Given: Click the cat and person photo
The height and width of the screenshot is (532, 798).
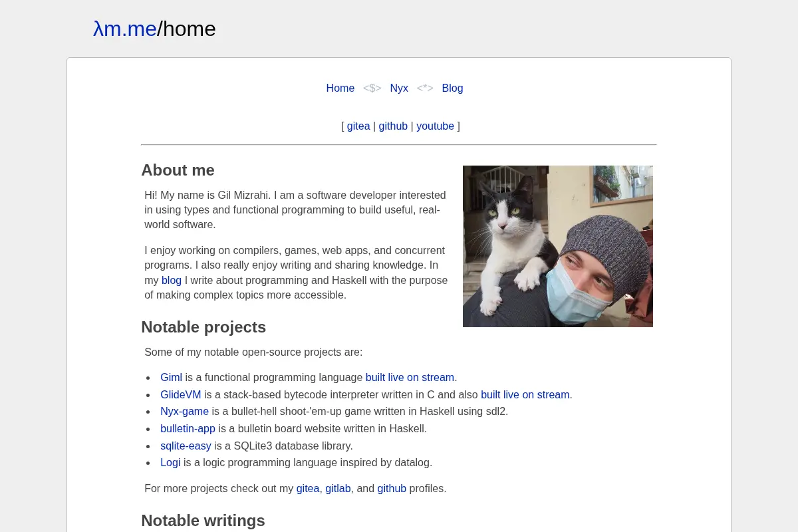Looking at the screenshot, I should [558, 246].
